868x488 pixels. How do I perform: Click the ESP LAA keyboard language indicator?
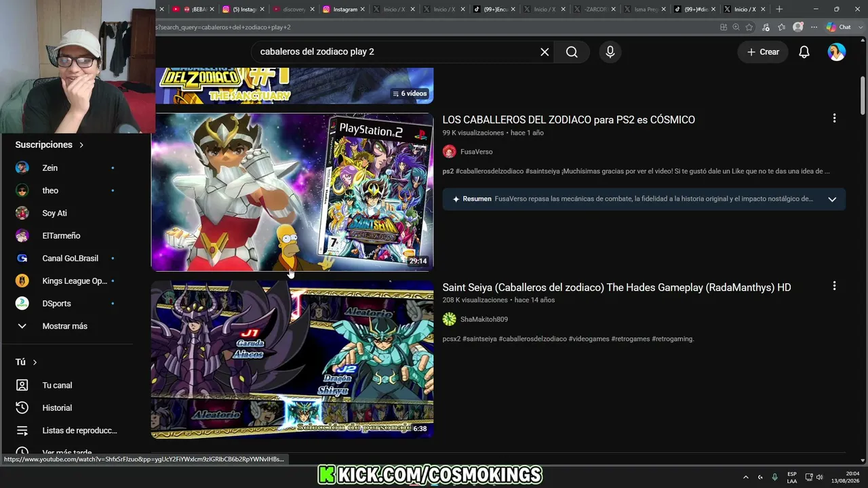(x=792, y=477)
